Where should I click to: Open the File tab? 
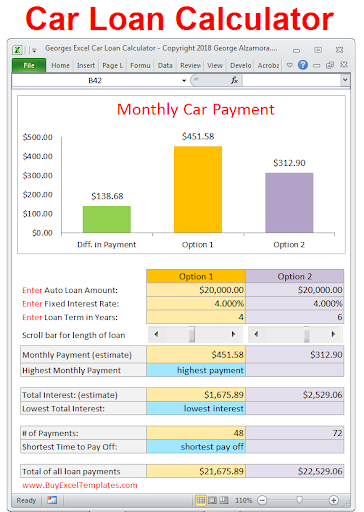29,65
